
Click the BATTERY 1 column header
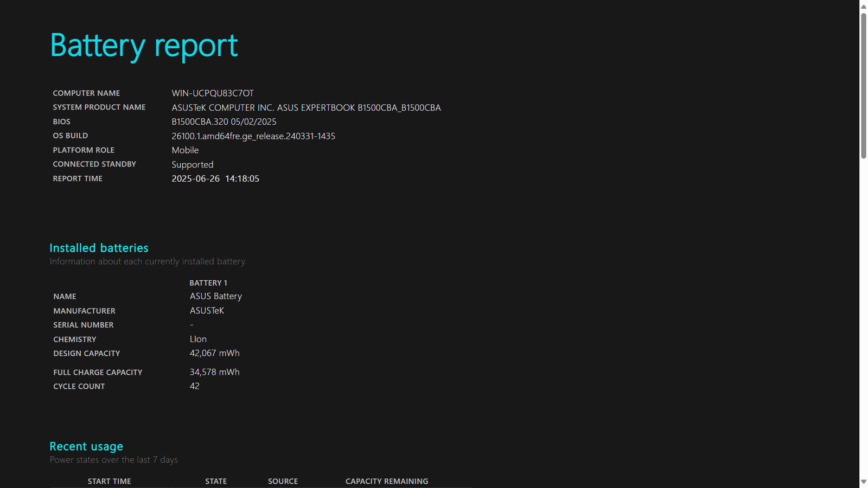[208, 283]
